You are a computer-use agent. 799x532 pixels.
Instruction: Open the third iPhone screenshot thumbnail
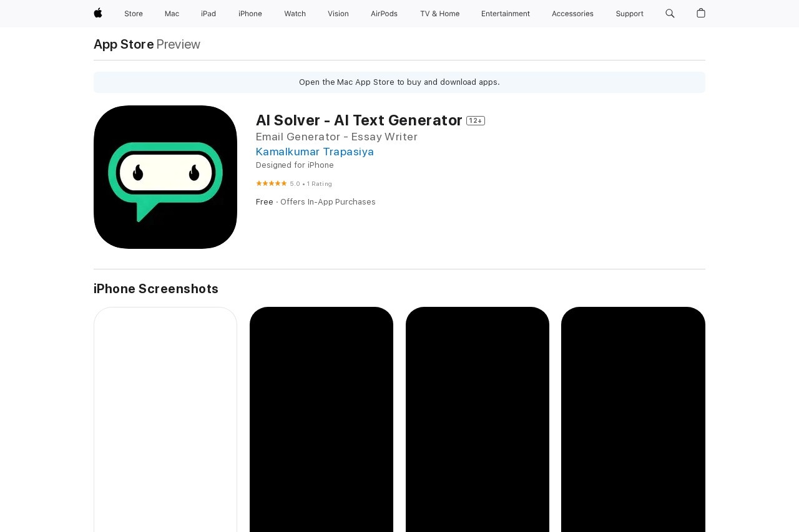(478, 419)
